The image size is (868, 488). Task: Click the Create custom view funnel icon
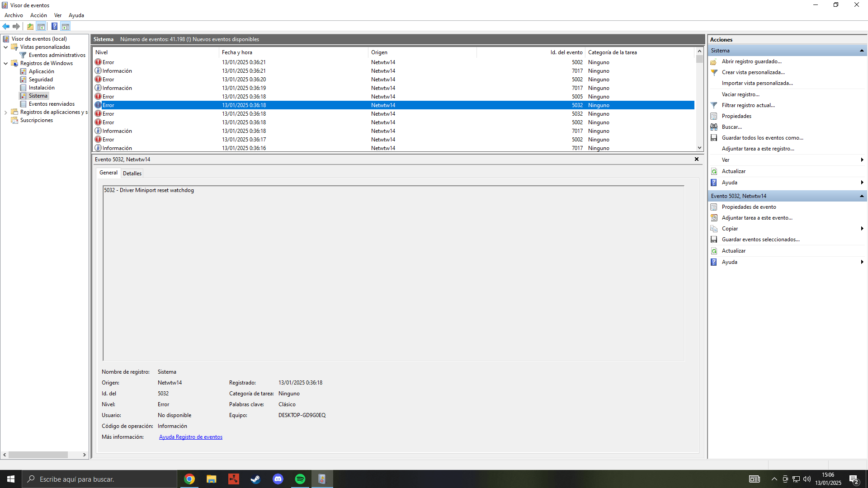[x=714, y=72]
